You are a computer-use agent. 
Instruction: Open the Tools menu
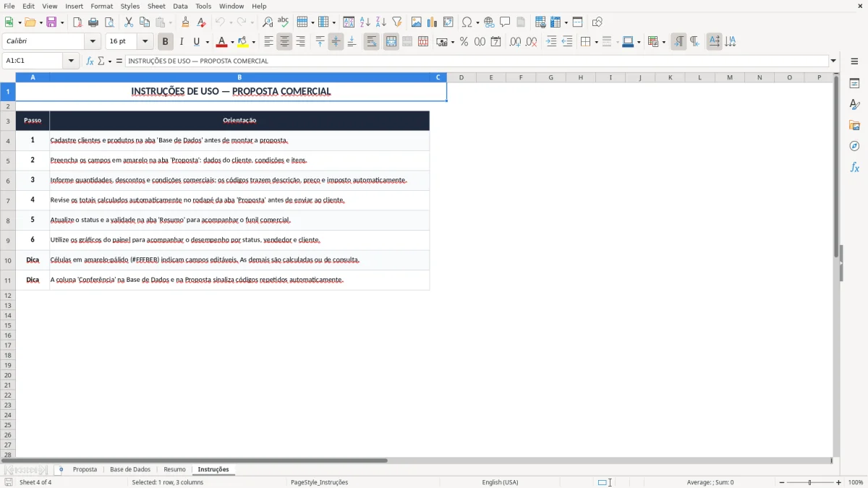[x=203, y=6]
